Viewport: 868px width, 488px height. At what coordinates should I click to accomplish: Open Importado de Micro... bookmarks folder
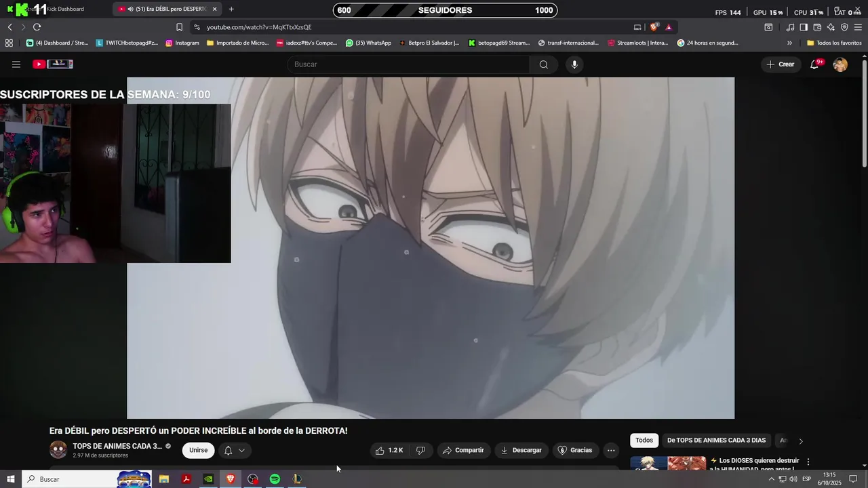tap(238, 43)
